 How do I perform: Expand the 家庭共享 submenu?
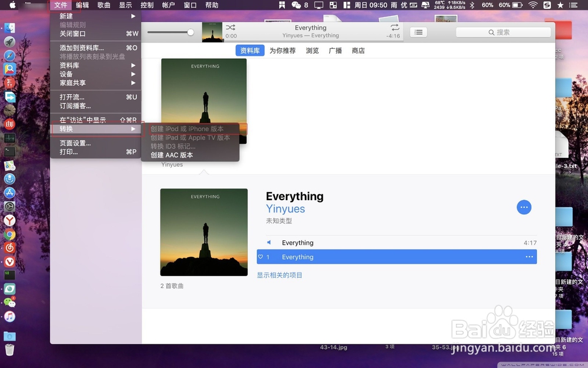(x=96, y=82)
